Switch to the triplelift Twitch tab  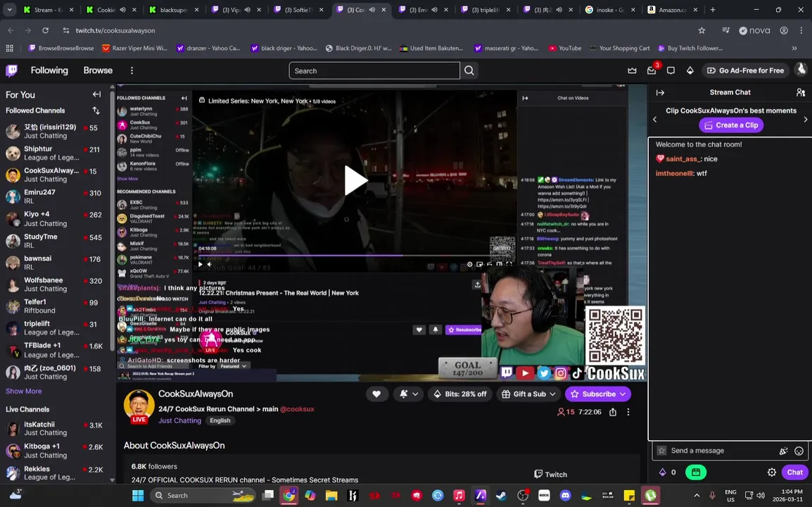point(486,9)
